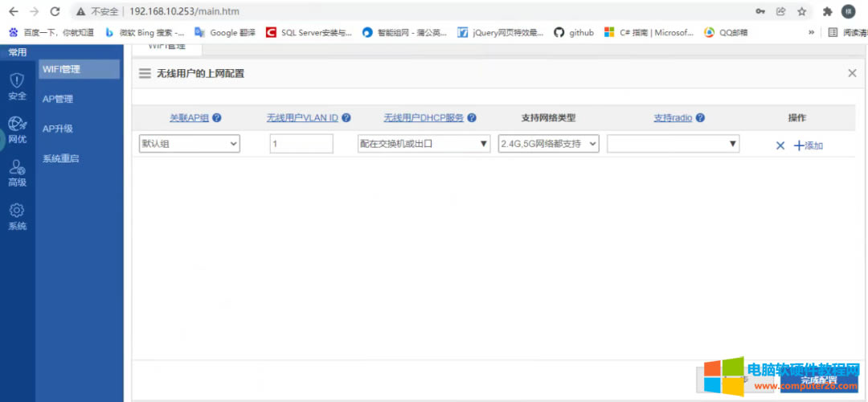The image size is (868, 402).
Task: Open the 安全 shield sidebar icon
Action: coord(17,88)
